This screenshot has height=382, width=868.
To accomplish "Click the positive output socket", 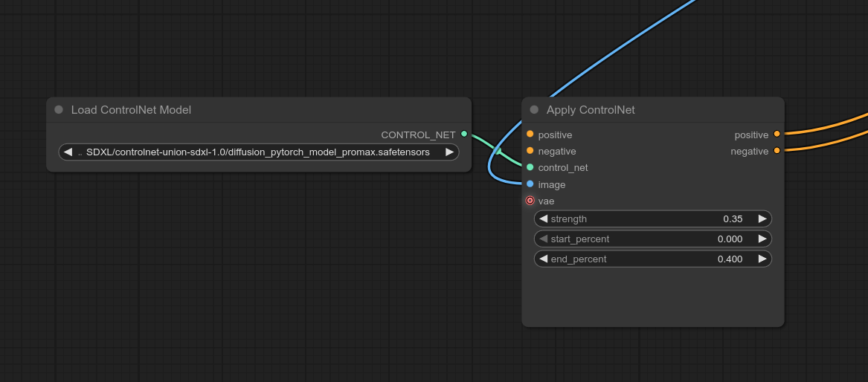I will point(777,134).
